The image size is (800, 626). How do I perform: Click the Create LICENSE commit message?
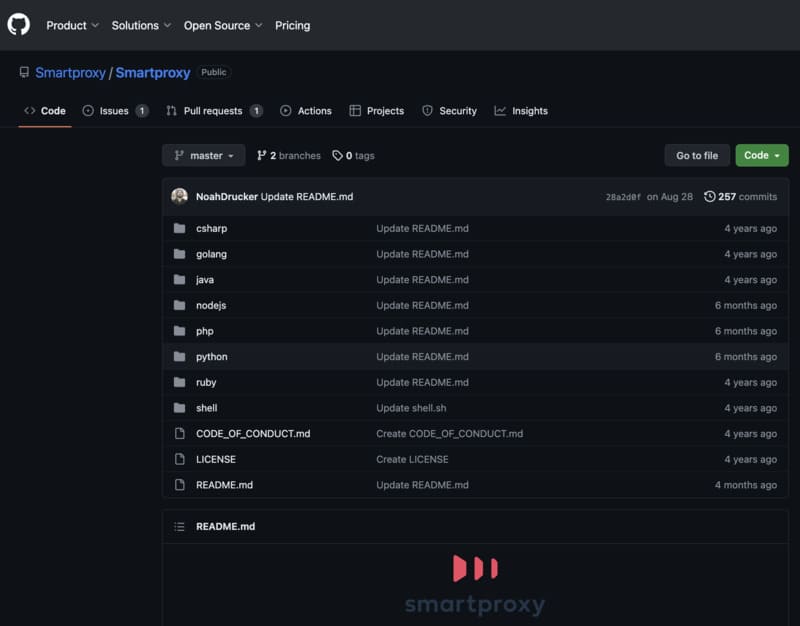(412, 459)
